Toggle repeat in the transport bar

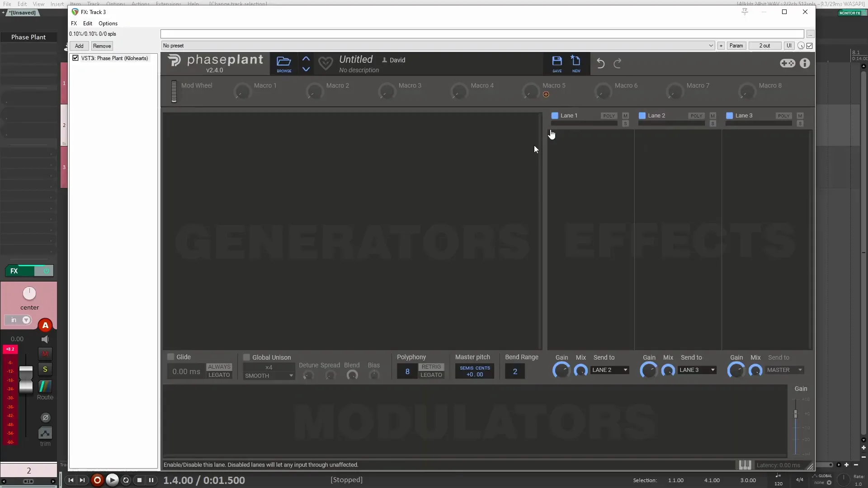126,480
